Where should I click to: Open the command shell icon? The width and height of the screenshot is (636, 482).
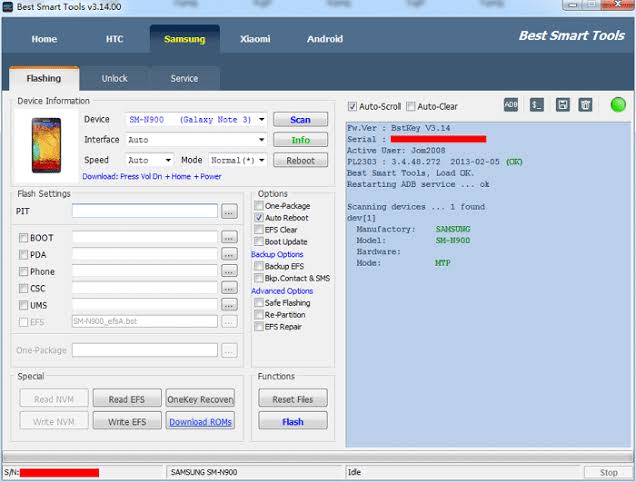[537, 105]
